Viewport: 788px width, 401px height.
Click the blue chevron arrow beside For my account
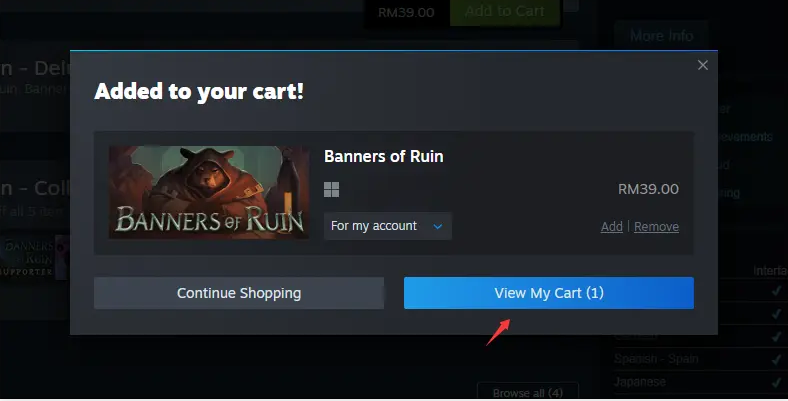pos(438,227)
